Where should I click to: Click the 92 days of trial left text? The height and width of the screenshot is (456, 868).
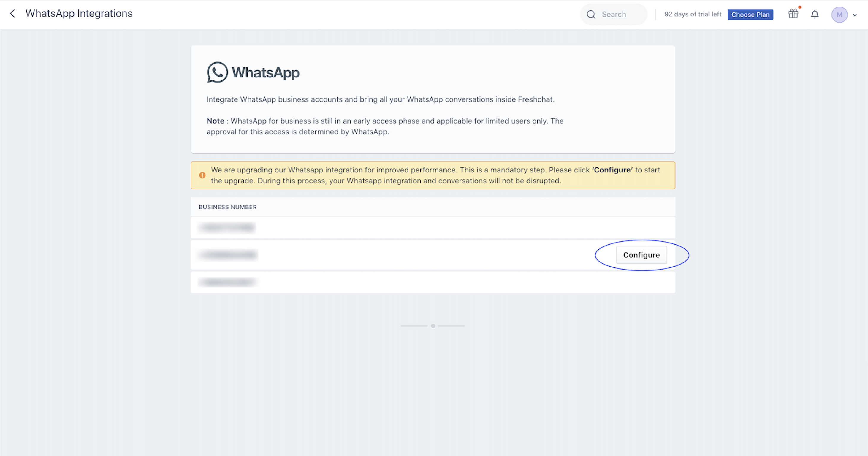pyautogui.click(x=693, y=15)
